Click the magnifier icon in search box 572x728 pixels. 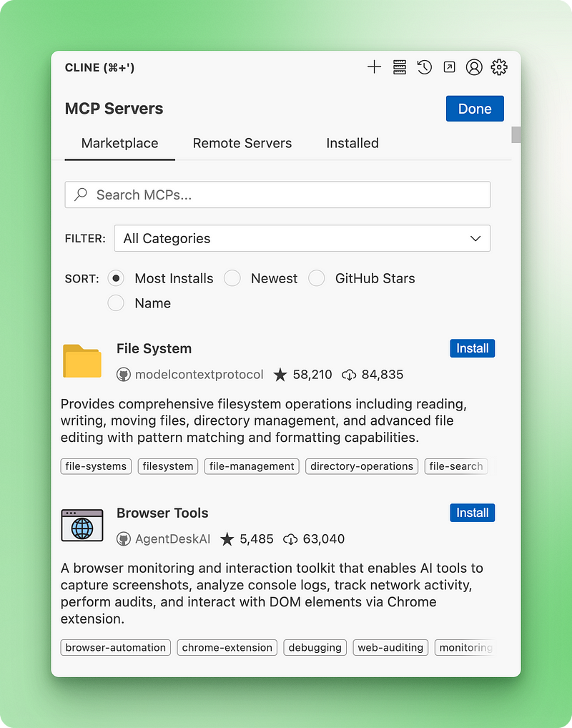point(81,194)
